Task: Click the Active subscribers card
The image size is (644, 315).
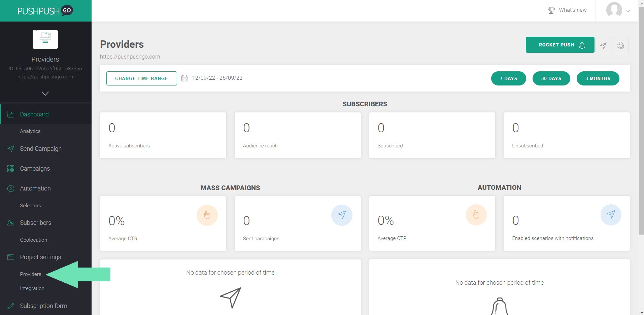Action: tap(163, 135)
